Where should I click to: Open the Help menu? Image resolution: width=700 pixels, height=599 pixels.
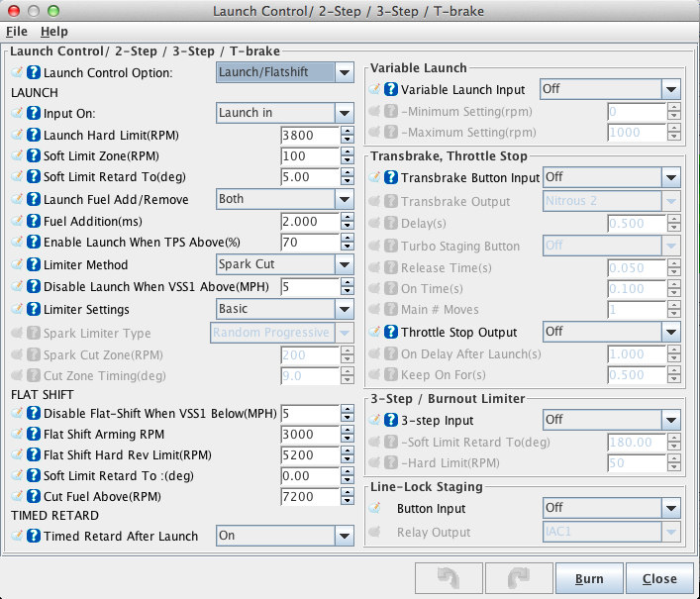click(x=53, y=32)
